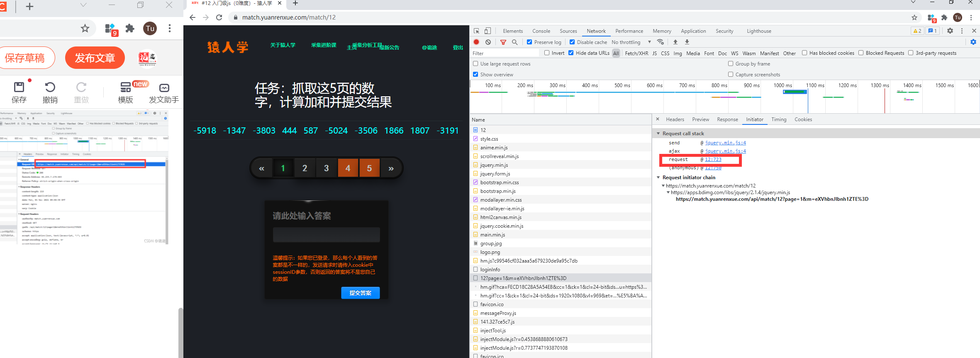This screenshot has width=980, height=358.
Task: Go back in the browser
Action: [x=192, y=17]
